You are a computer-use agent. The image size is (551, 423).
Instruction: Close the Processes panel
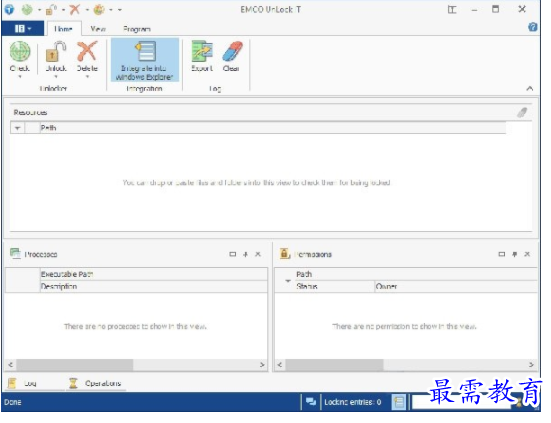click(x=258, y=254)
